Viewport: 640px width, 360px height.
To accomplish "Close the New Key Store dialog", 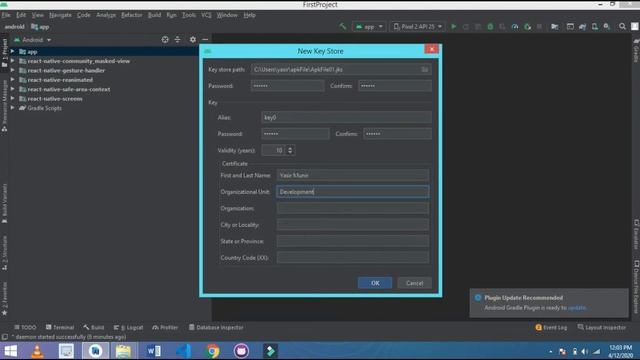I will click(x=431, y=49).
